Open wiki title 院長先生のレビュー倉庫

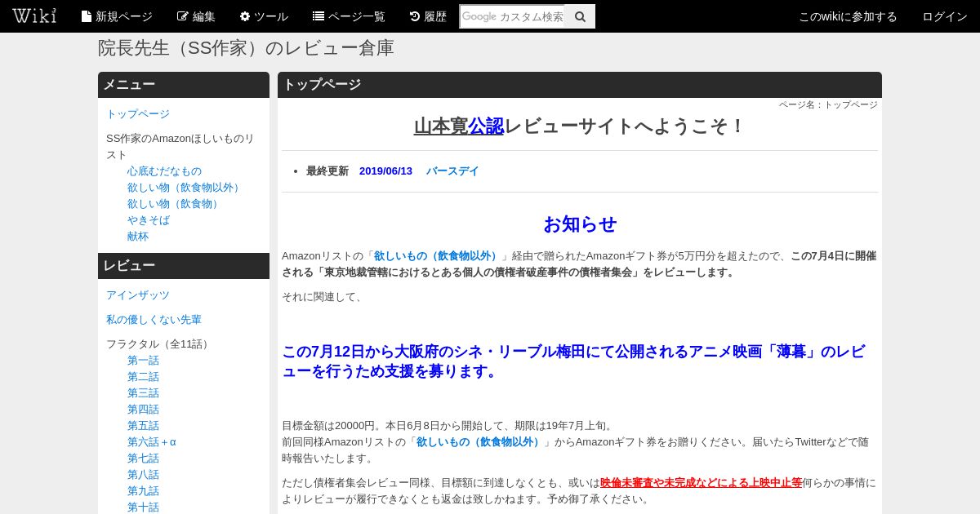click(x=246, y=48)
